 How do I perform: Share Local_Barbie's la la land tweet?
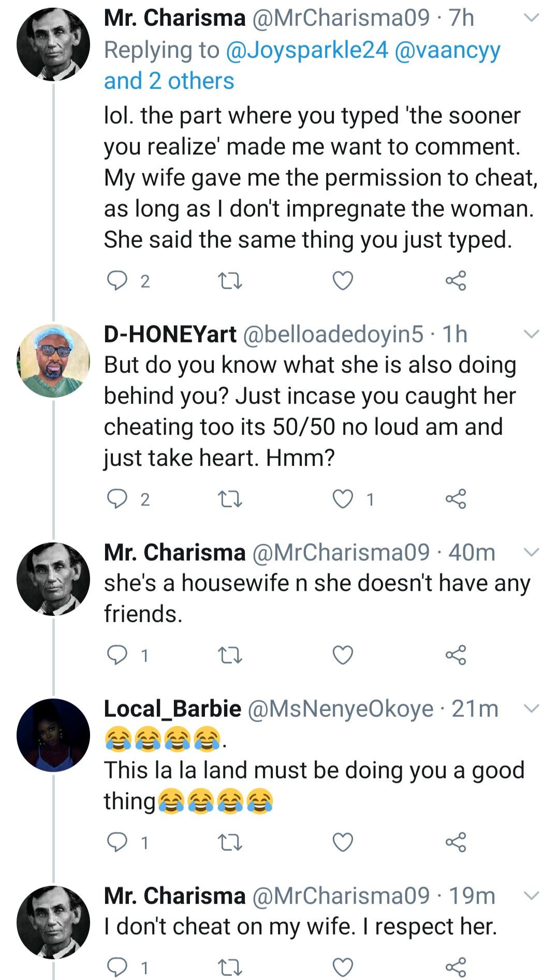pyautogui.click(x=455, y=842)
